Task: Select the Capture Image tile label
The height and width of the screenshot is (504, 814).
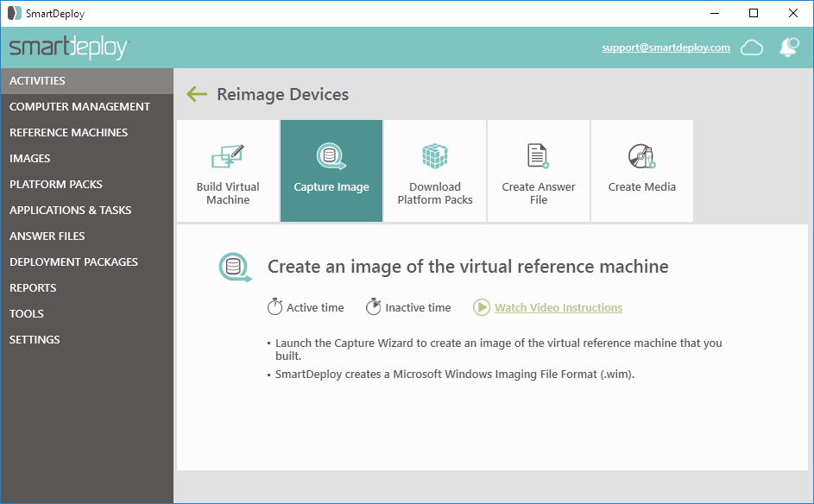Action: click(331, 187)
